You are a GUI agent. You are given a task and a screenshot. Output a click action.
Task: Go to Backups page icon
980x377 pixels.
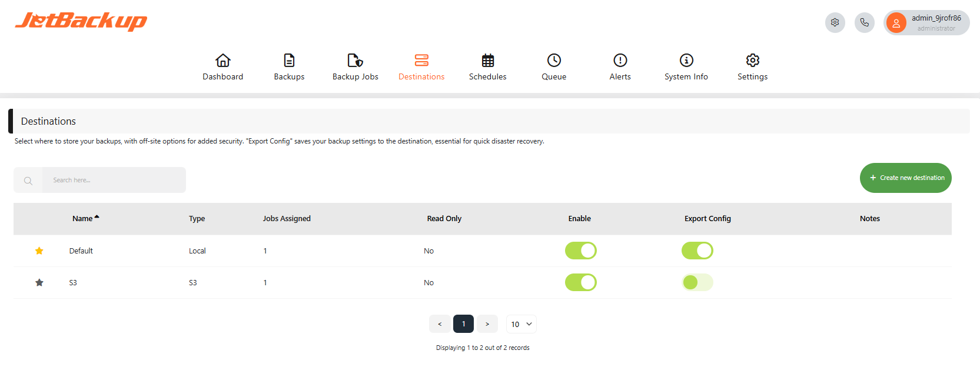point(289,61)
